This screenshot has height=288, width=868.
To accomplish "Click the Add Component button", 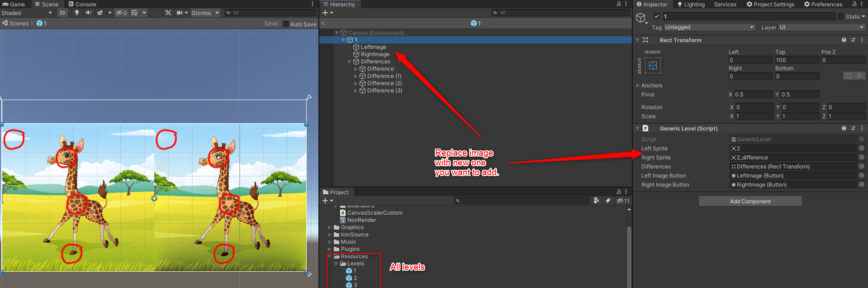I will pyautogui.click(x=750, y=201).
